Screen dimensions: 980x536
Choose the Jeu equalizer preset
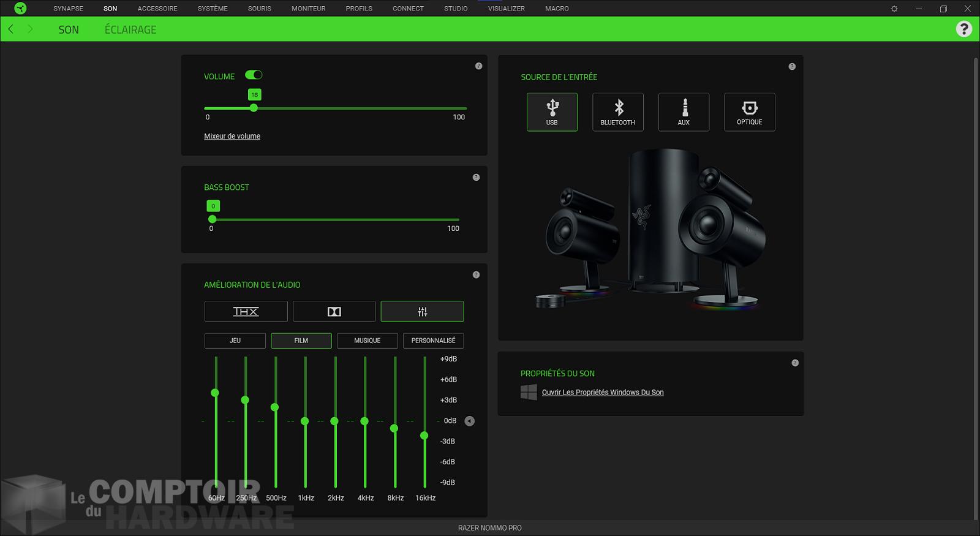pyautogui.click(x=235, y=341)
